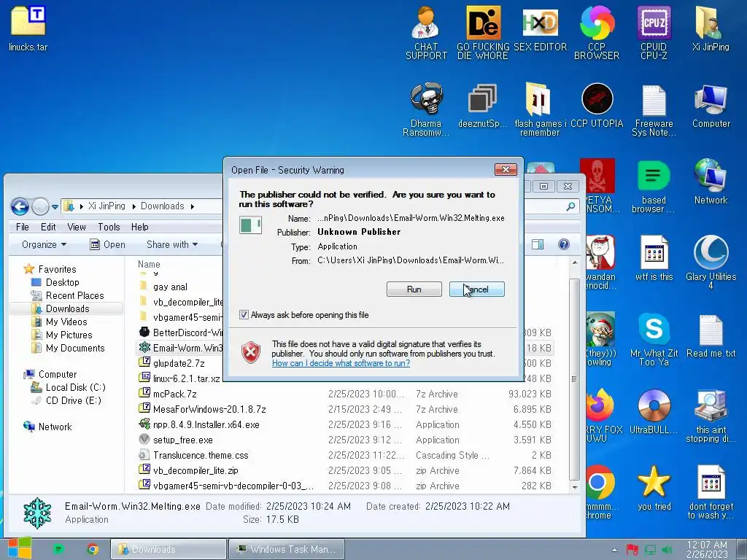This screenshot has width=747, height=560.
Task: Open the 'you tried' star icon
Action: pyautogui.click(x=654, y=488)
